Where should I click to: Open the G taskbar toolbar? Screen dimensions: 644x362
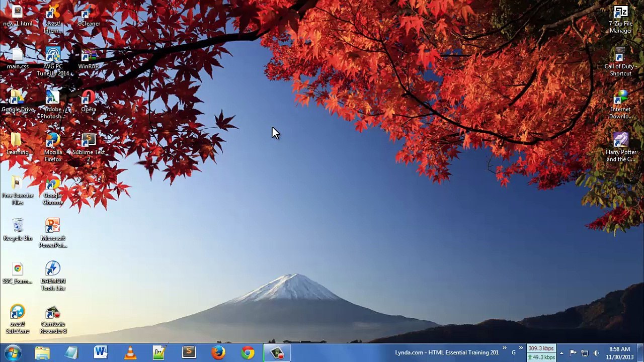(x=514, y=352)
